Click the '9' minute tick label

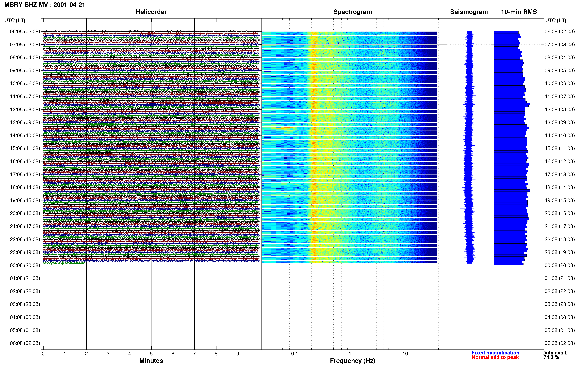238,354
